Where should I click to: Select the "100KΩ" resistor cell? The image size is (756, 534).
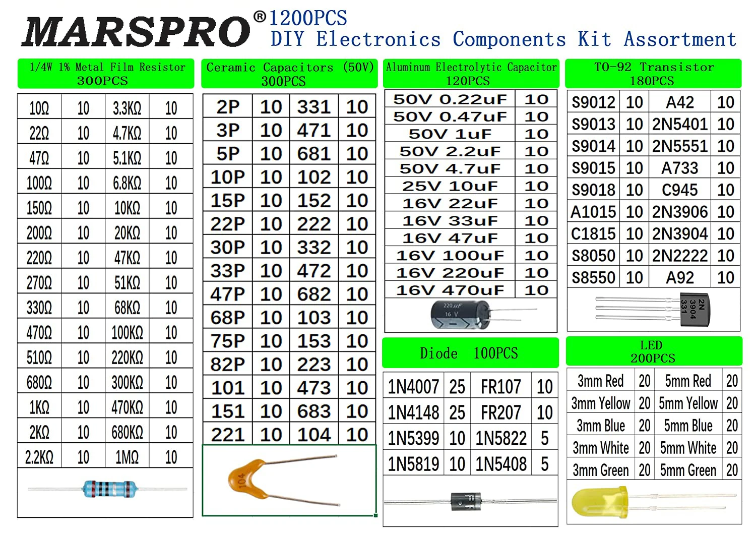[127, 332]
